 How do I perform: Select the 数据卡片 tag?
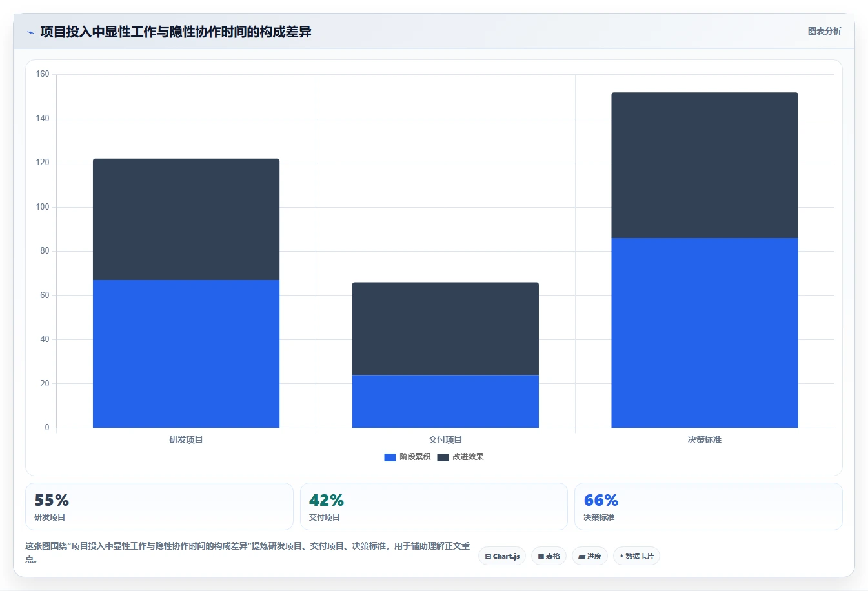click(x=636, y=556)
